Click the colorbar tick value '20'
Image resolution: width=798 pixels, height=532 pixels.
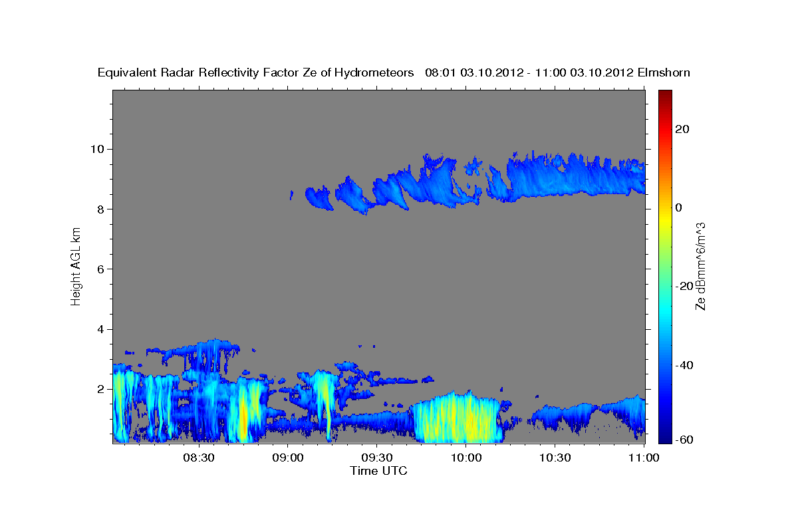tap(682, 129)
